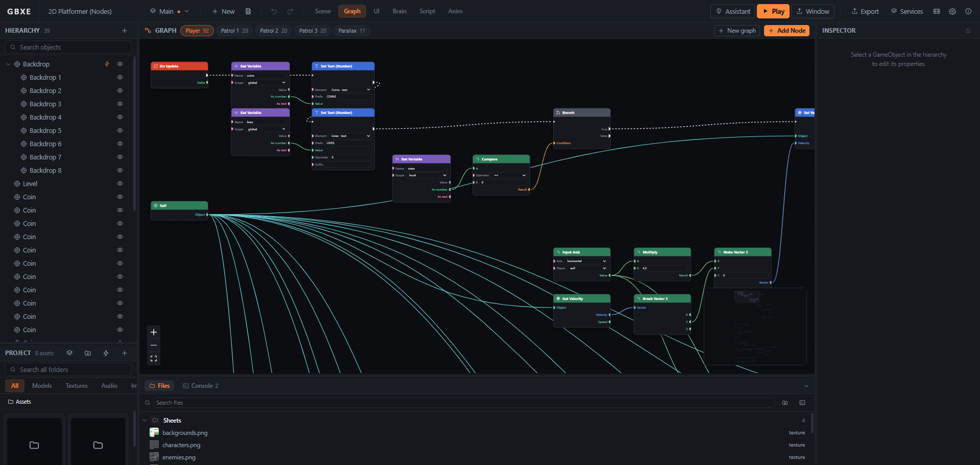Zoom in on the graph canvas
This screenshot has width=980, height=465.
[x=154, y=332]
